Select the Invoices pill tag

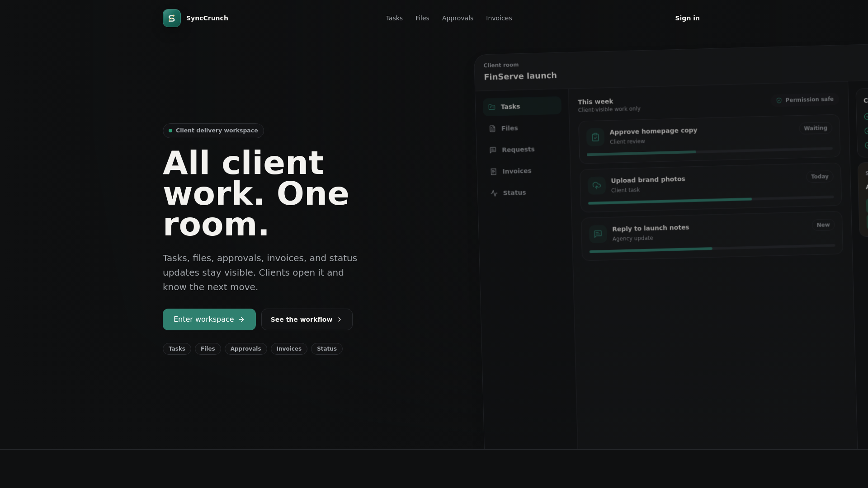point(289,349)
